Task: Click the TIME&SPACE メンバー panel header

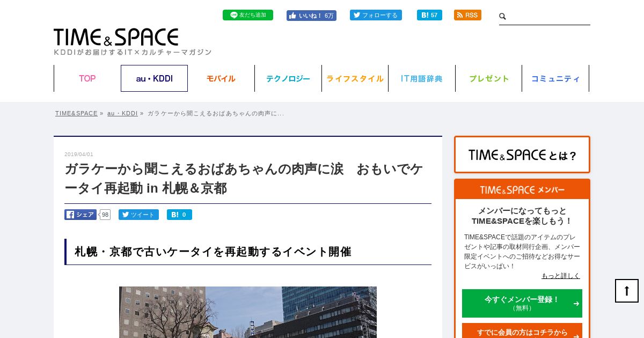Action: pyautogui.click(x=522, y=189)
